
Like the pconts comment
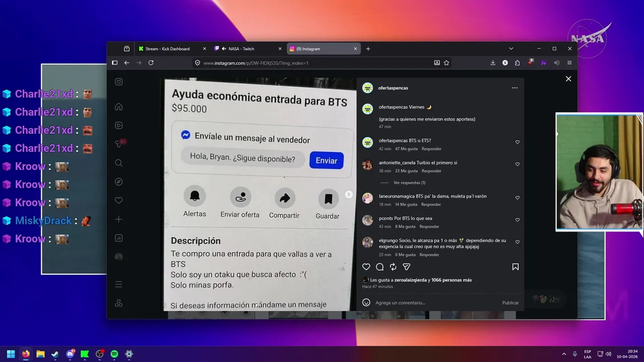(x=517, y=220)
